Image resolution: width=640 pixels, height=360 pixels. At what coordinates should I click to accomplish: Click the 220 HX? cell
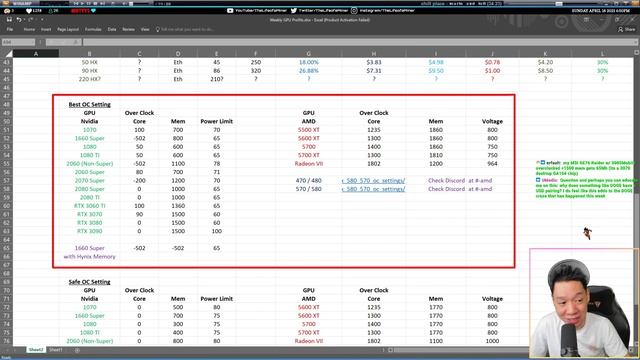coord(89,79)
